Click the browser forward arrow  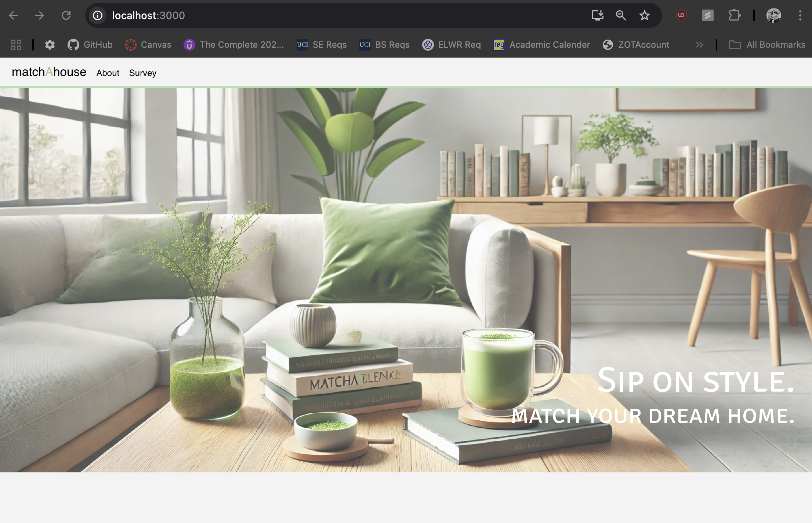point(40,15)
